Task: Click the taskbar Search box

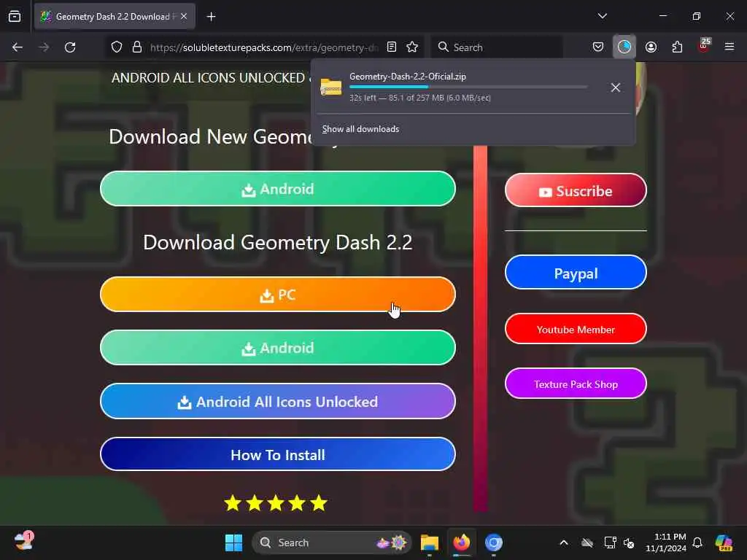Action: pos(332,542)
